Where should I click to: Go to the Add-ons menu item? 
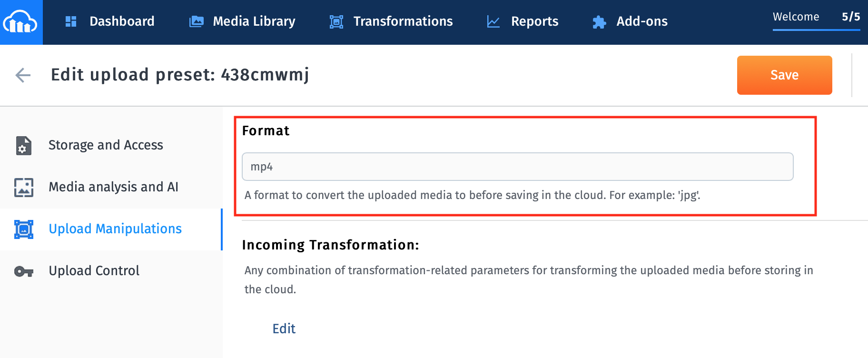(x=641, y=21)
